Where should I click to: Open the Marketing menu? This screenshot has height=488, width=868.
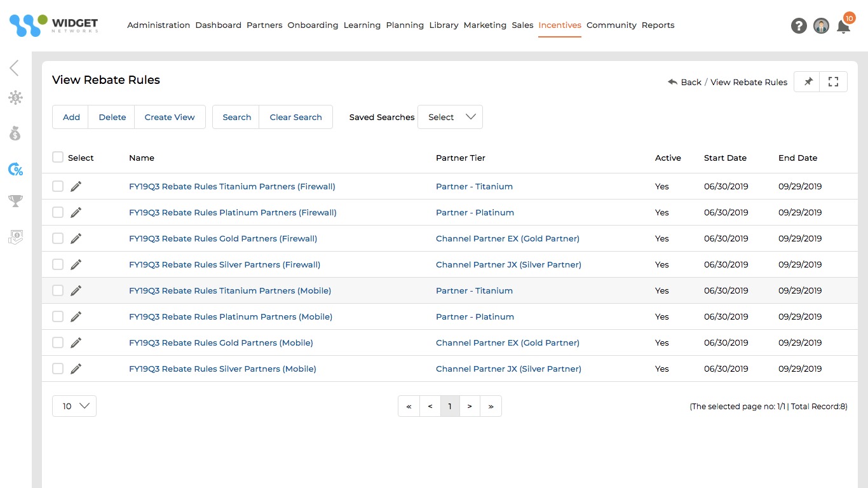pyautogui.click(x=485, y=25)
